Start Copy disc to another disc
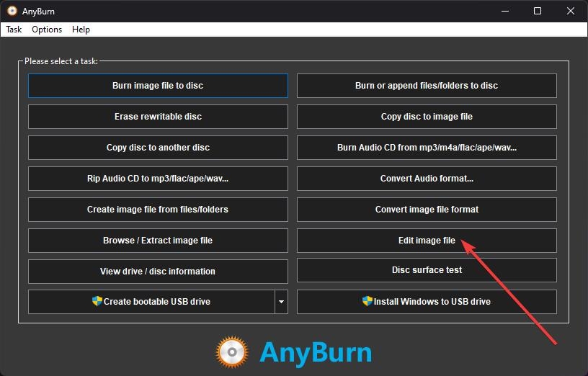Image resolution: width=588 pixels, height=376 pixels. coord(158,148)
